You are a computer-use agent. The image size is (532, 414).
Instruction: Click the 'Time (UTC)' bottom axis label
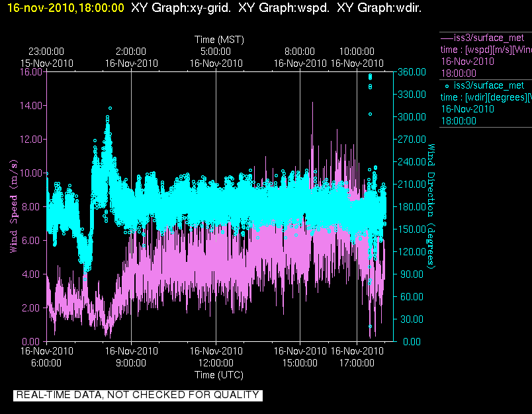(219, 375)
